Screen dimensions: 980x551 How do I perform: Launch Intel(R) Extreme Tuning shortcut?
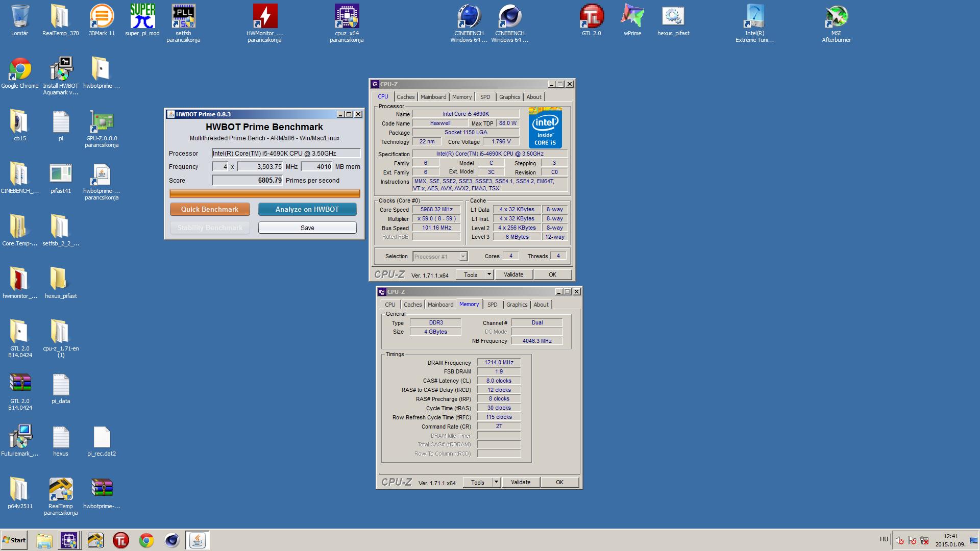tap(754, 16)
